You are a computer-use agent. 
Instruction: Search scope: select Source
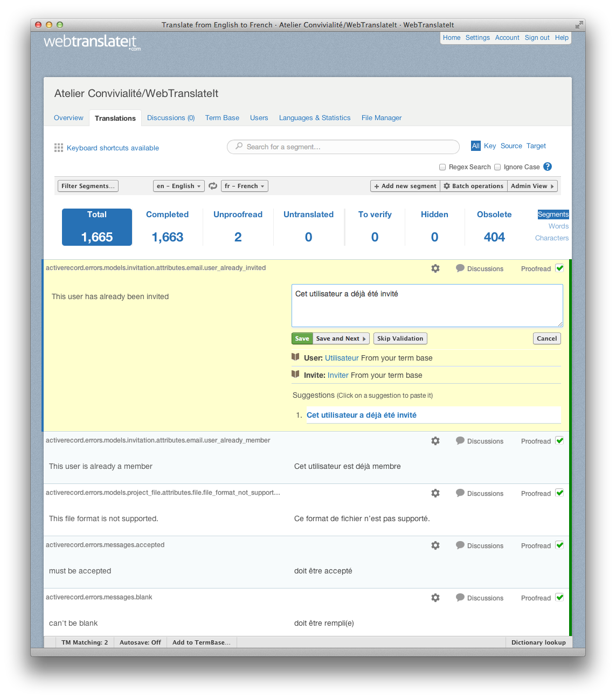511,146
